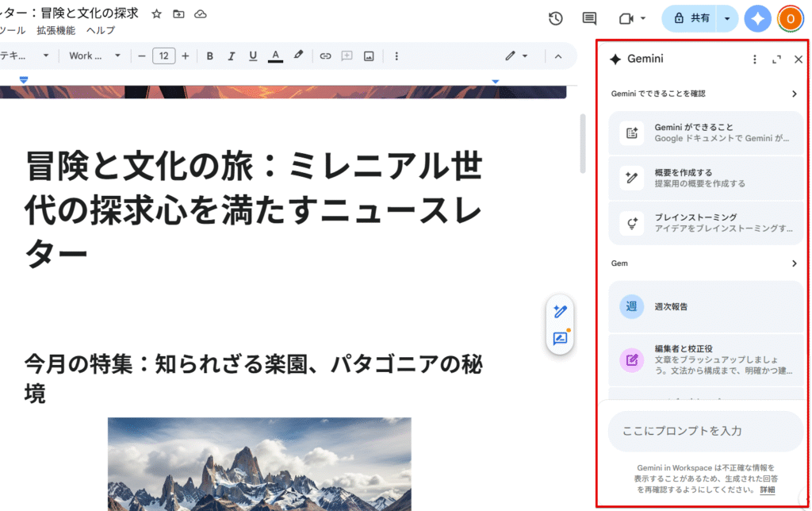Select the 概要を作成する suggestion

(705, 178)
